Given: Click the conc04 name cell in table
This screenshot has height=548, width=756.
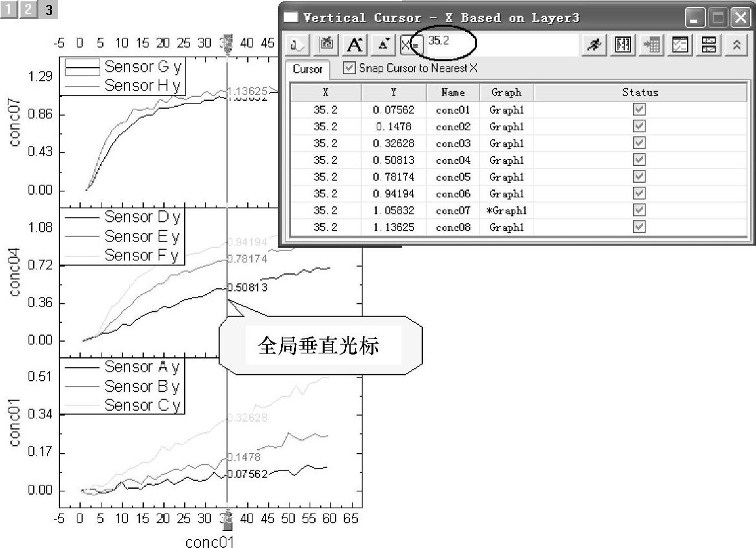Looking at the screenshot, I should coord(453,160).
